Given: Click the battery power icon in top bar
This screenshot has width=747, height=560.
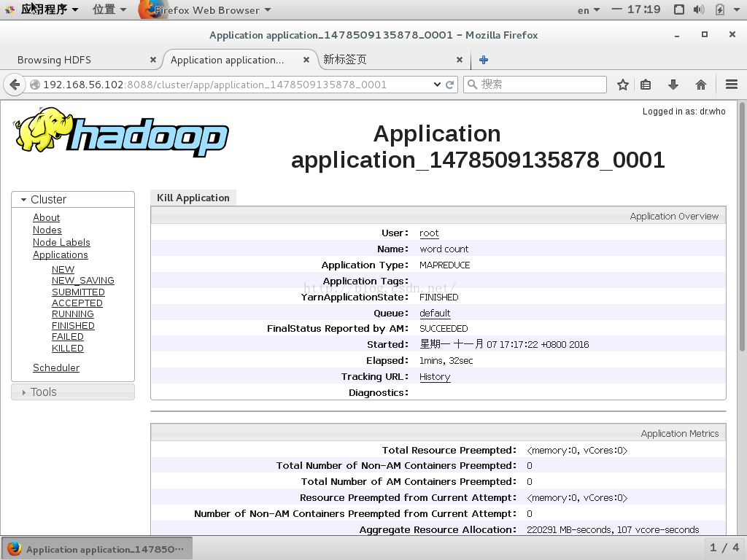Looking at the screenshot, I should [720, 9].
